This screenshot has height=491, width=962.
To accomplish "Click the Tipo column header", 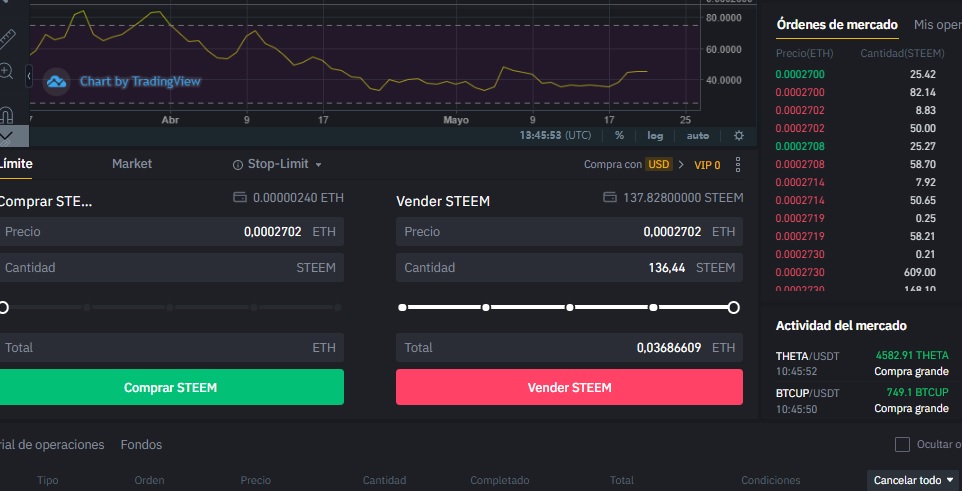I will point(47,481).
